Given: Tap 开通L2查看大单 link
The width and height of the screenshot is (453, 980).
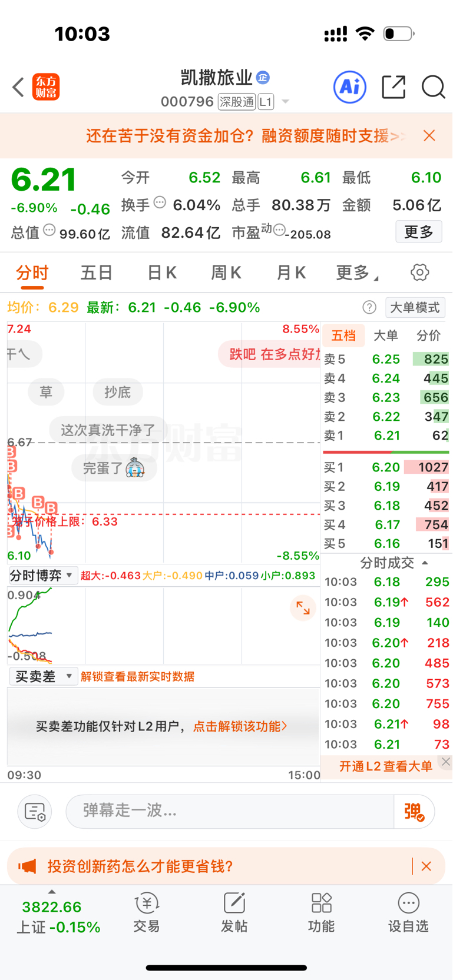Looking at the screenshot, I should tap(386, 766).
